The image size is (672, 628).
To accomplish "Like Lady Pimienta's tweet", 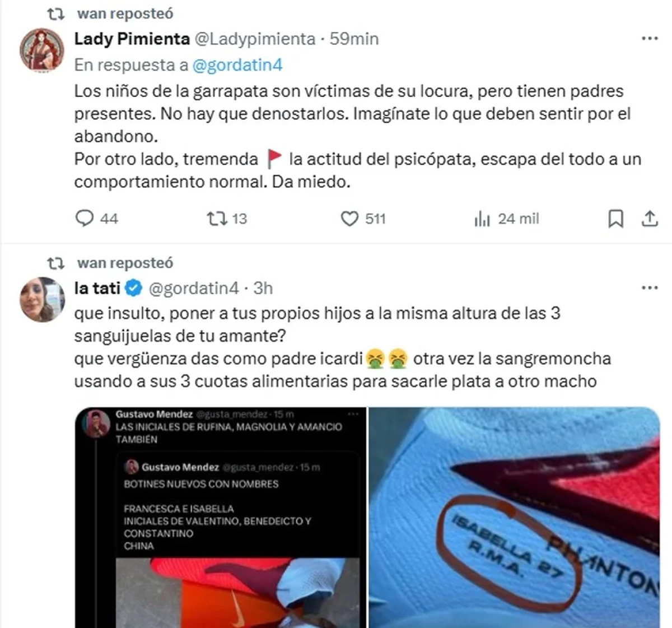I will coord(363,218).
